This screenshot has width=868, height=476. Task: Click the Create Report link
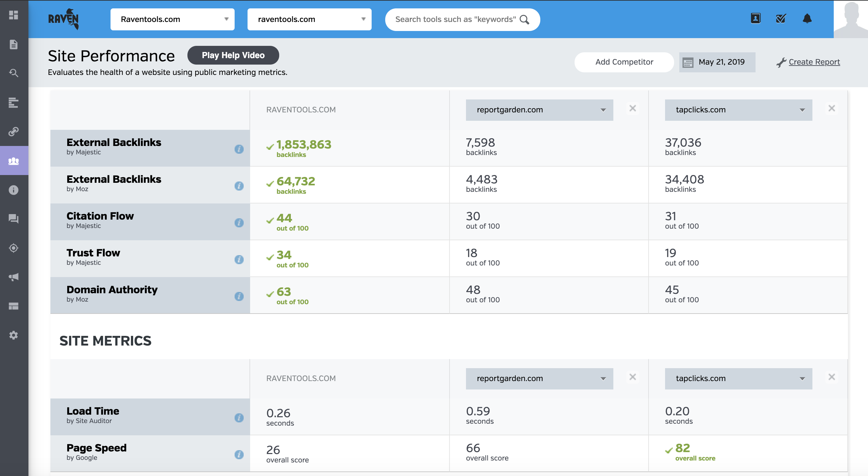[x=814, y=62]
